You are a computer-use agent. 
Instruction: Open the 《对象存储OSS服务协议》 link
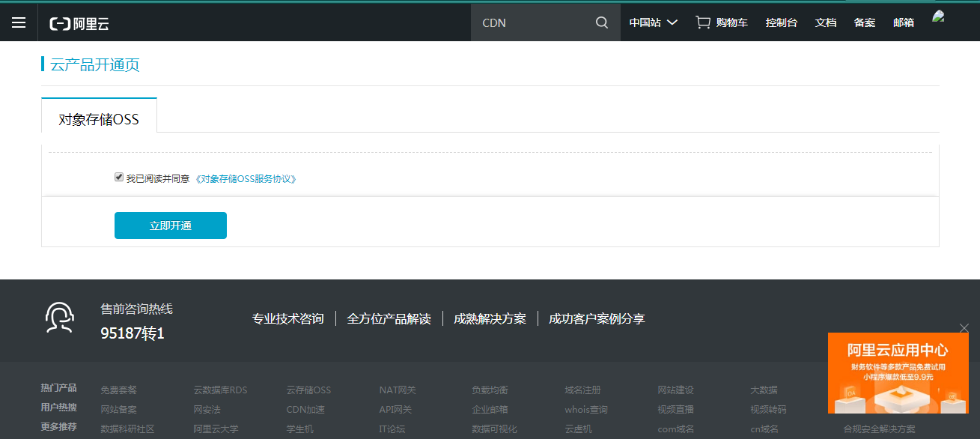click(x=246, y=179)
